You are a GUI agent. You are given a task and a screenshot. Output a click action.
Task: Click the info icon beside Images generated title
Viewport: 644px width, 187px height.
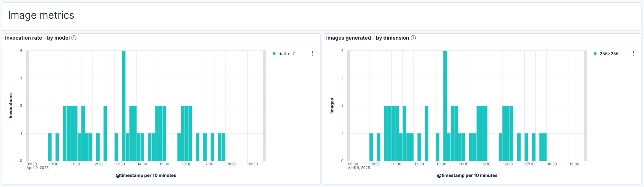(413, 38)
